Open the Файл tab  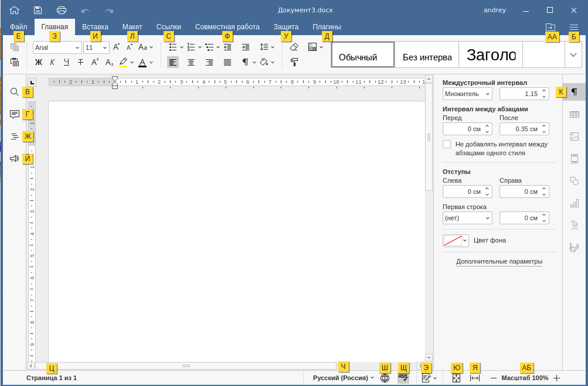18,27
